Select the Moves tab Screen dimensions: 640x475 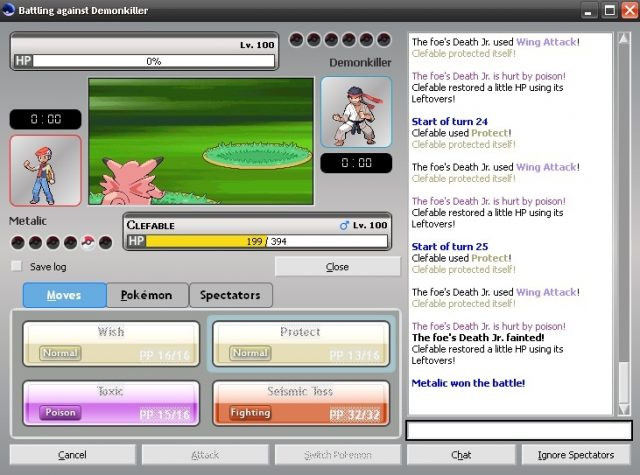pos(64,295)
